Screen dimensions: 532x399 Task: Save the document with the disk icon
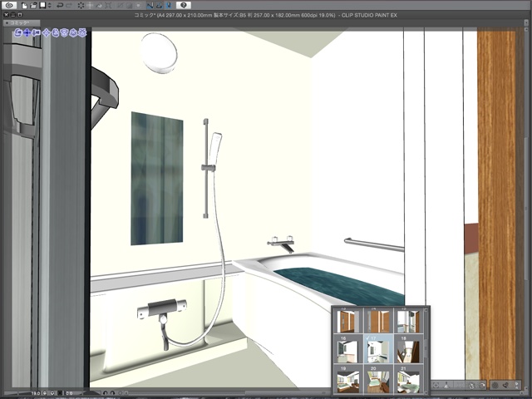tap(42, 5)
